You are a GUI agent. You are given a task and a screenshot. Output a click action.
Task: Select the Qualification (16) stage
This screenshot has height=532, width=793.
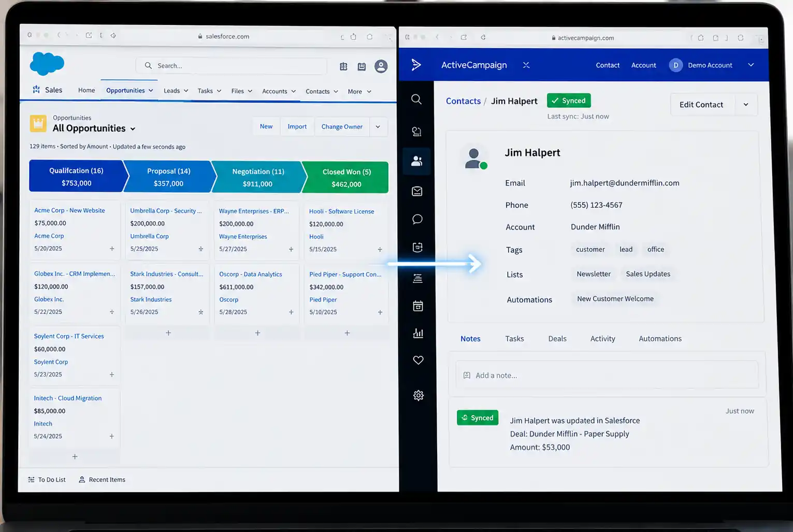[x=76, y=177]
